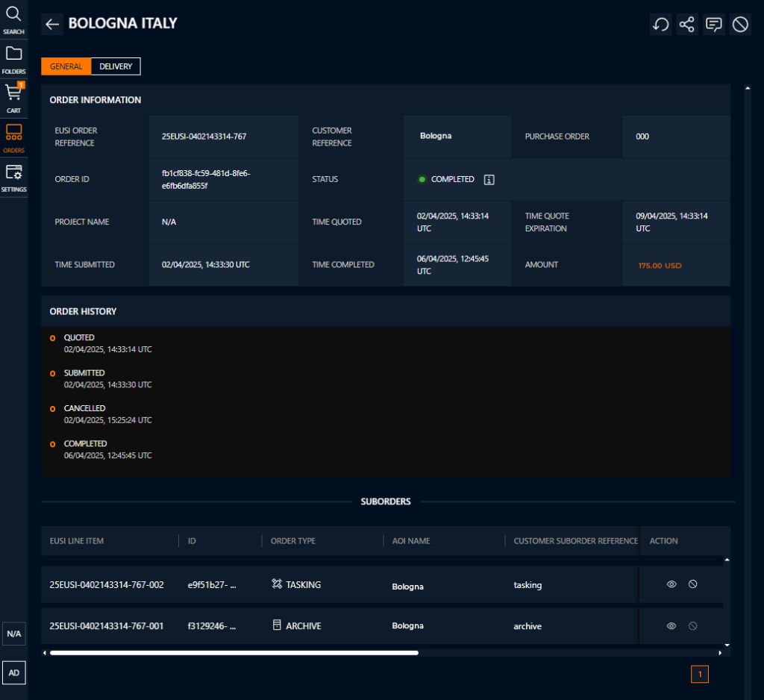Select the General tab
This screenshot has width=764, height=700.
click(x=66, y=66)
